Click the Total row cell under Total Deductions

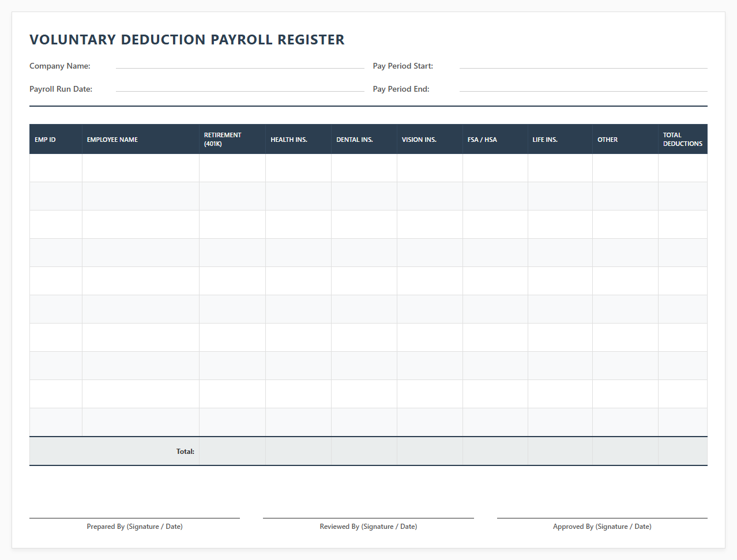click(x=683, y=451)
